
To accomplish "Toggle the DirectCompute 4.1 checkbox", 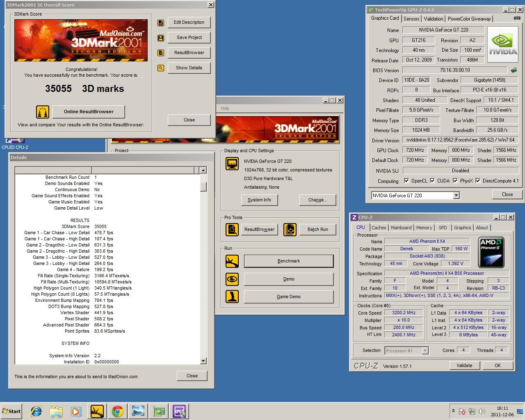I will [478, 180].
